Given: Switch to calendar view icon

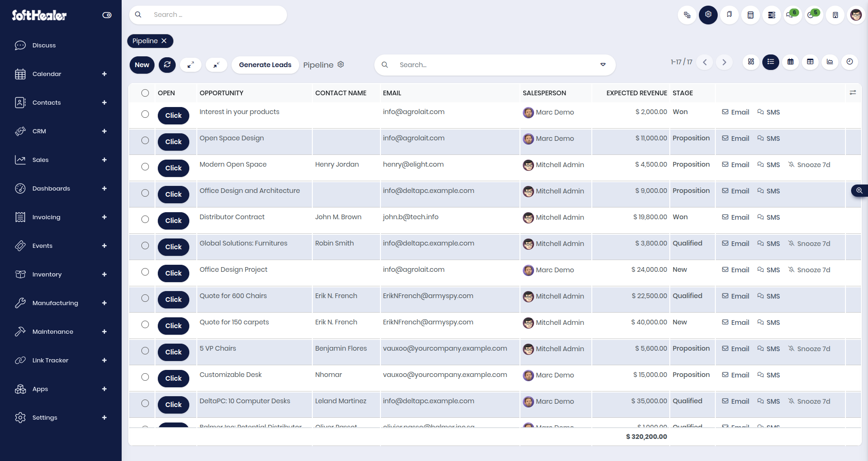Looking at the screenshot, I should tap(790, 62).
